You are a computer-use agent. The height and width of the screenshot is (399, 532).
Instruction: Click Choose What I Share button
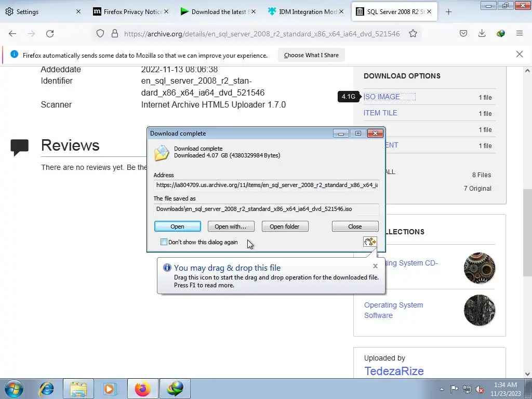click(x=311, y=55)
